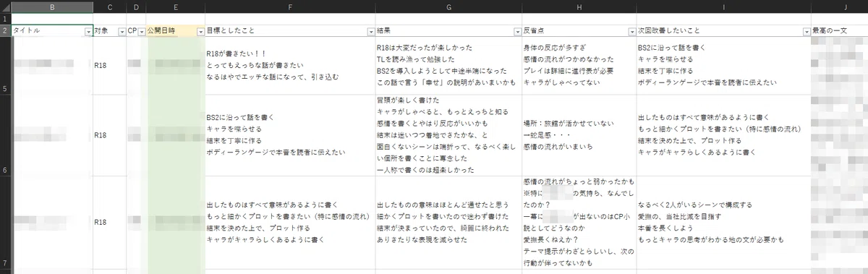
Task: Select the green 公開日時 cell in row 6
Action: tap(175, 135)
